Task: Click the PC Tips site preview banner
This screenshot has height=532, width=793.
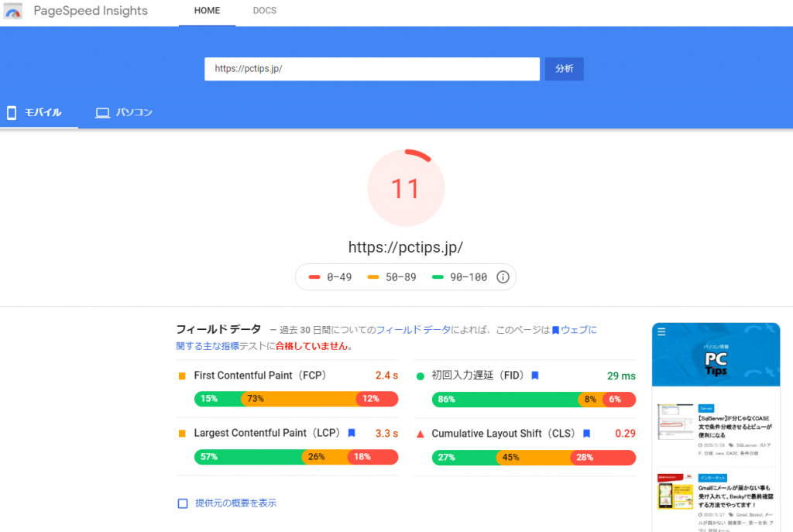Action: click(x=716, y=355)
